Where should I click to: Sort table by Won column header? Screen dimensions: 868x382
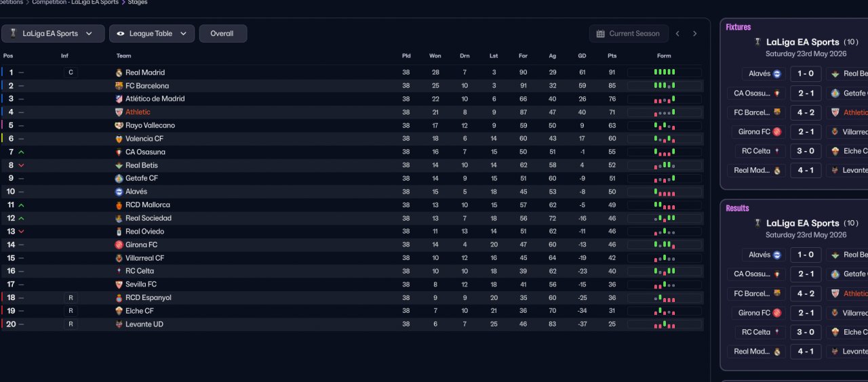coord(435,56)
